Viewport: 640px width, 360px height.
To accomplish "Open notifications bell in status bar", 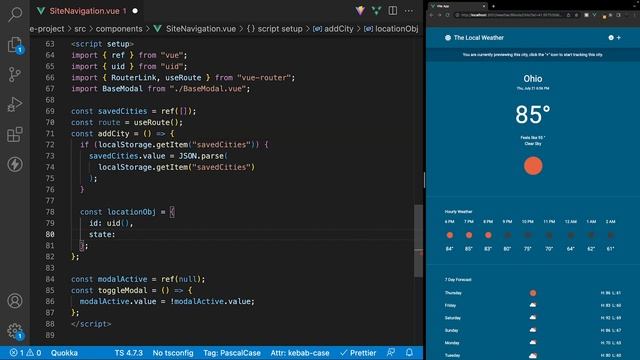I will click(409, 352).
